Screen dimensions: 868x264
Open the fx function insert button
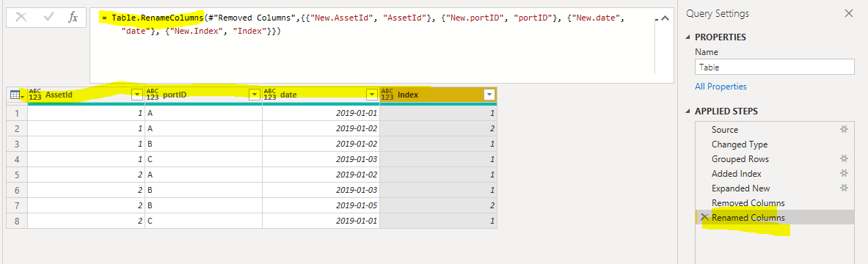pyautogui.click(x=73, y=17)
